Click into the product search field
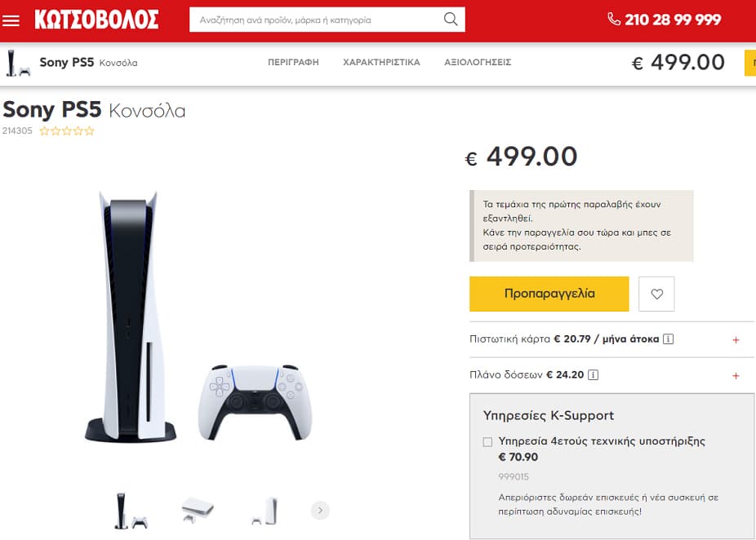This screenshot has height=540, width=756. [318, 20]
